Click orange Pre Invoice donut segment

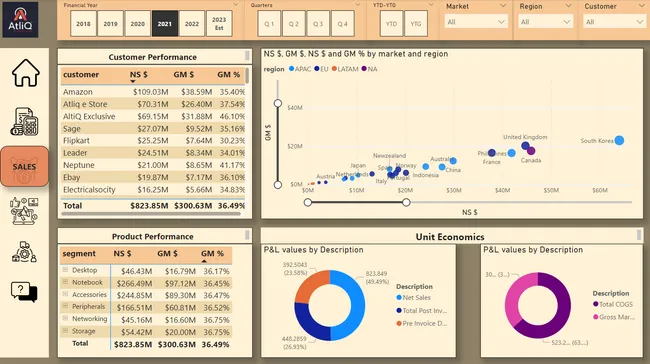(313, 286)
